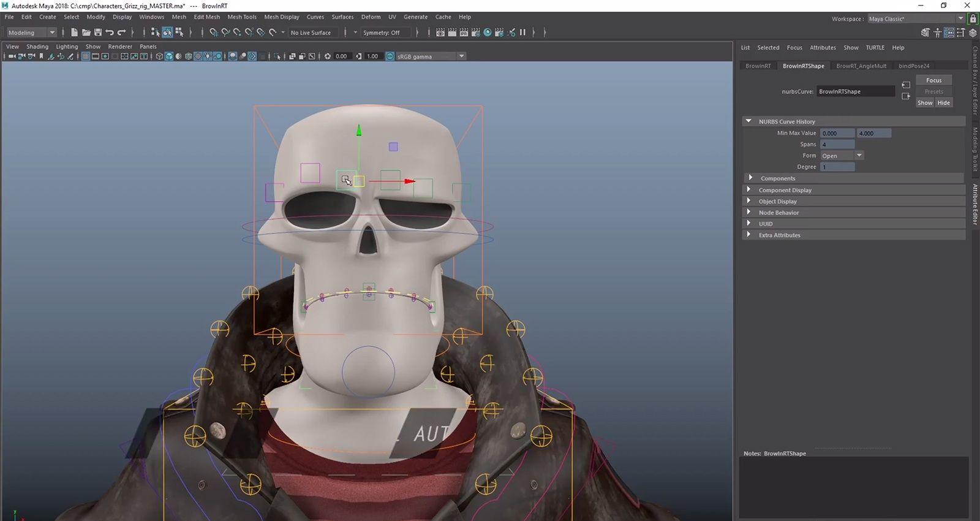Select by object type mode icon
The width and height of the screenshot is (980, 521).
pos(167,32)
